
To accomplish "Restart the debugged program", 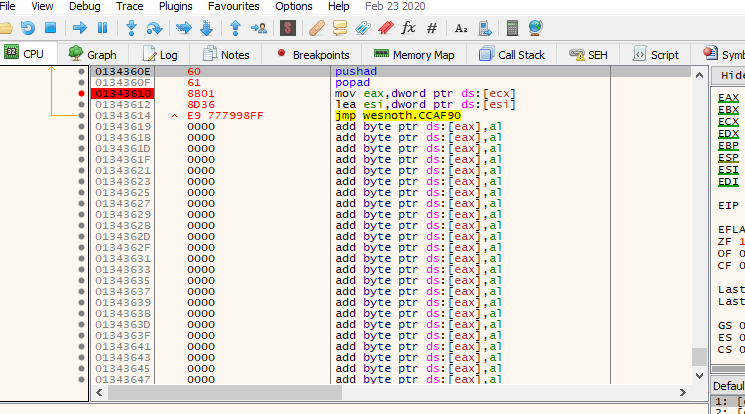I will [28, 28].
